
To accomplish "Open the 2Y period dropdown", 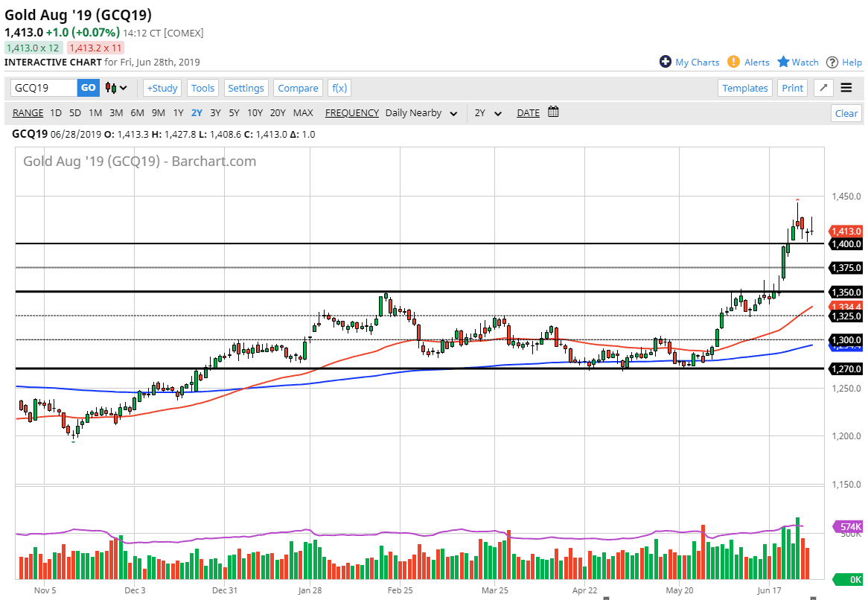I will pos(488,113).
